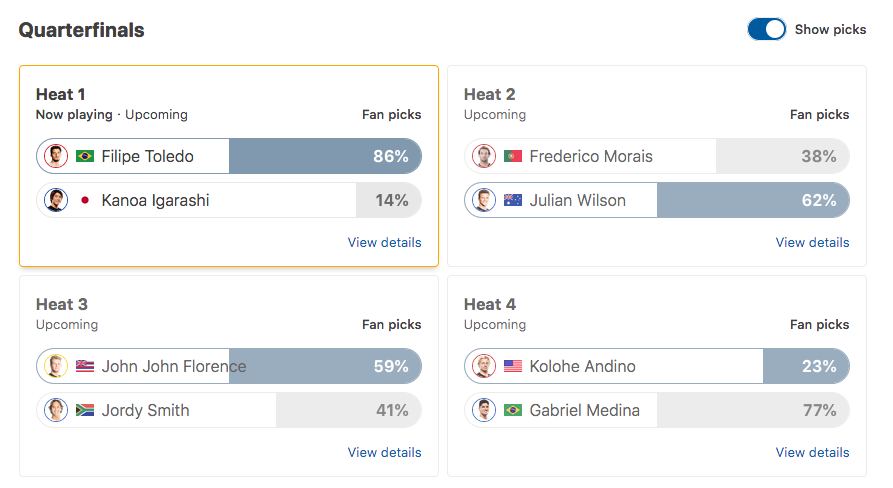The height and width of the screenshot is (488, 893).
Task: Click the Heat 3 card title
Action: pyautogui.click(x=62, y=304)
